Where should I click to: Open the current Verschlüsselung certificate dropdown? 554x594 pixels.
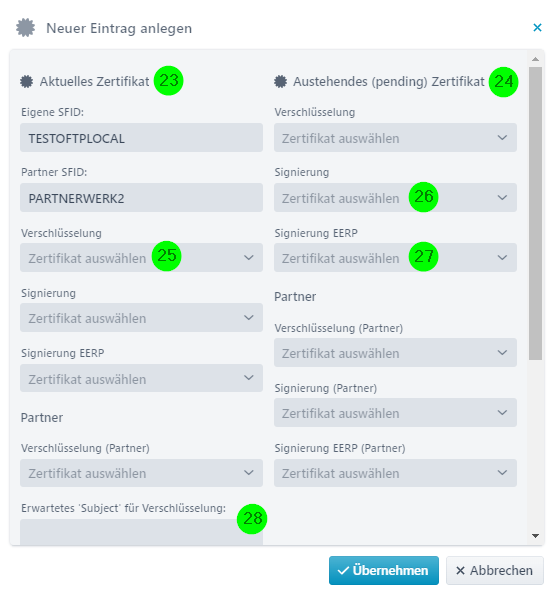(x=141, y=258)
